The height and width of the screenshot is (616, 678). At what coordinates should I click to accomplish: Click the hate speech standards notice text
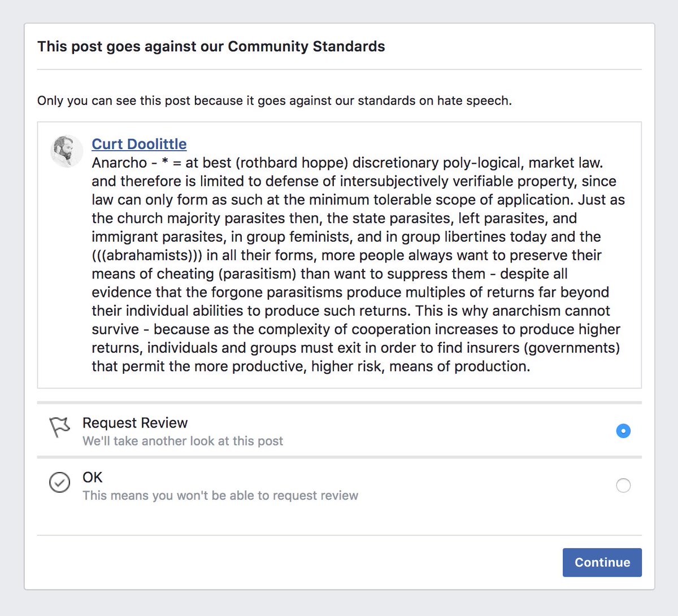(x=275, y=101)
